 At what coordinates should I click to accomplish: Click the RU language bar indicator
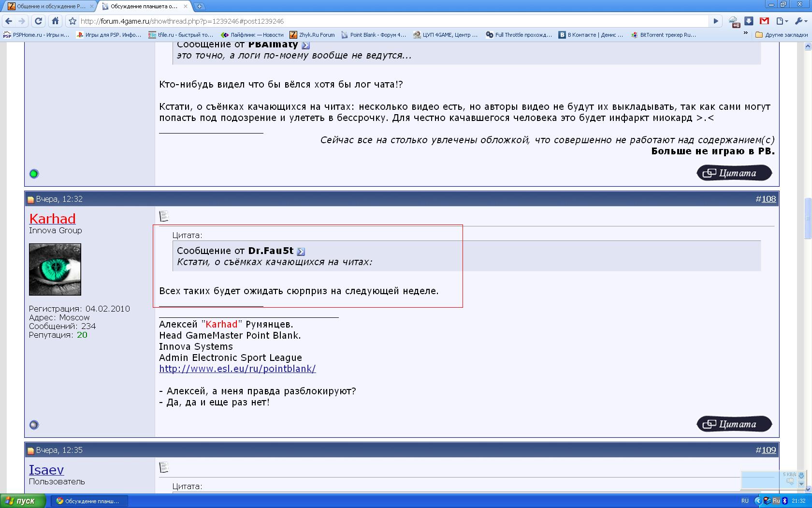745,501
